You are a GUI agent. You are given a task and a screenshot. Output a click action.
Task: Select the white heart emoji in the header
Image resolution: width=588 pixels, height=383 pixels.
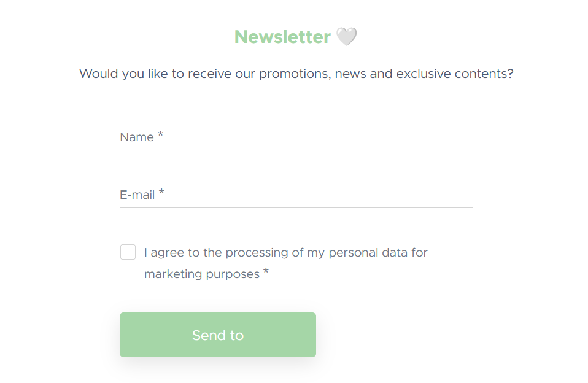pos(347,37)
